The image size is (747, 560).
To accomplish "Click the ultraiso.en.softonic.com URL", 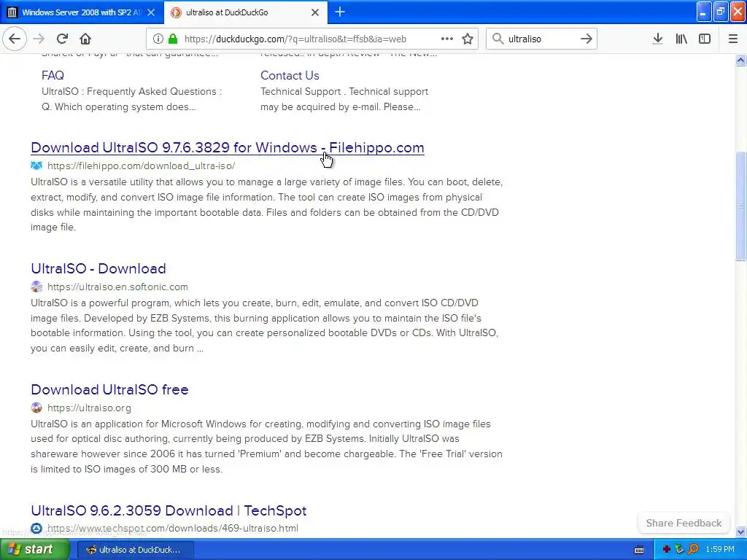I will 117,287.
